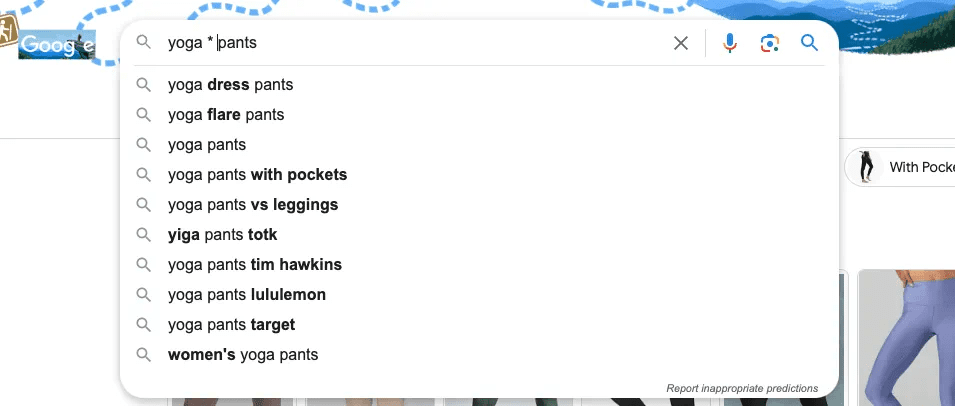The height and width of the screenshot is (406, 955).
Task: Select 'yoga dress pants' suggestion
Action: tap(231, 85)
